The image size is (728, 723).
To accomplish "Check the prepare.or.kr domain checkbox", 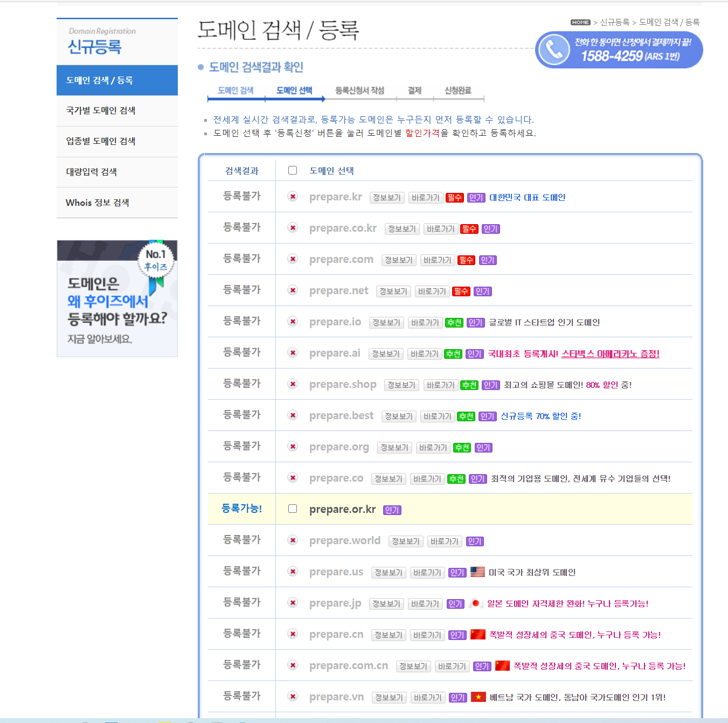I will 293,509.
